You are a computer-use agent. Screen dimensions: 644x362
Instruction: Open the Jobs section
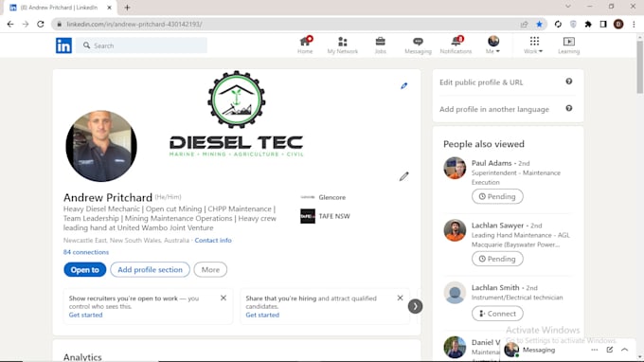click(381, 45)
